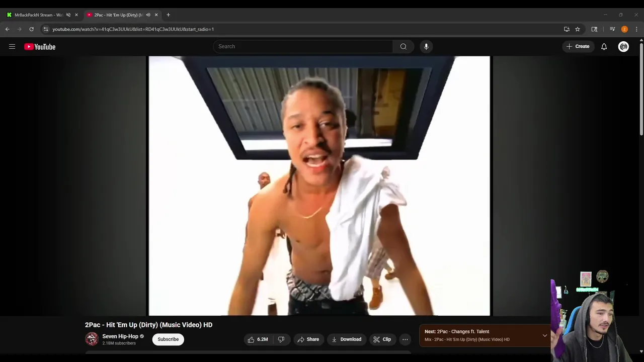This screenshot has height=362, width=644.
Task: Click the Share button
Action: 308,339
